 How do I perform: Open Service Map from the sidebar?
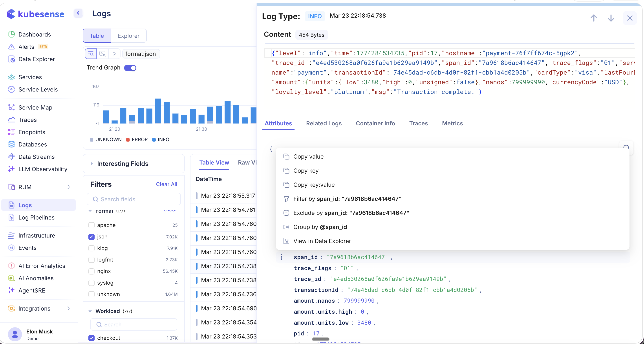point(35,108)
